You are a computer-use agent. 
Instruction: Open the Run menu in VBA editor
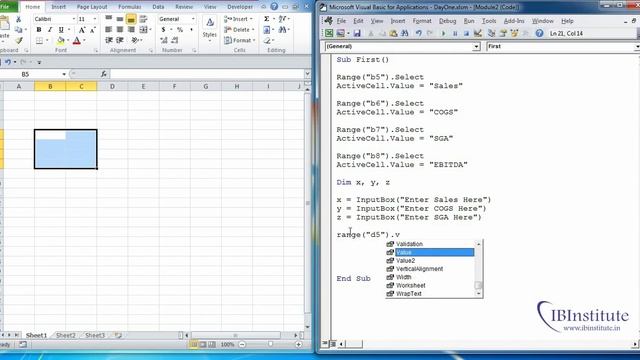pos(469,21)
